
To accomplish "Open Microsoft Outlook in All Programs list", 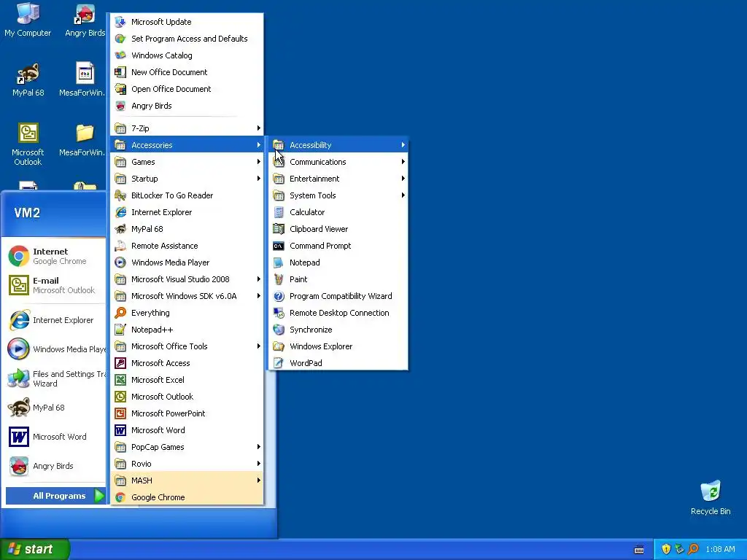I will 187,397.
